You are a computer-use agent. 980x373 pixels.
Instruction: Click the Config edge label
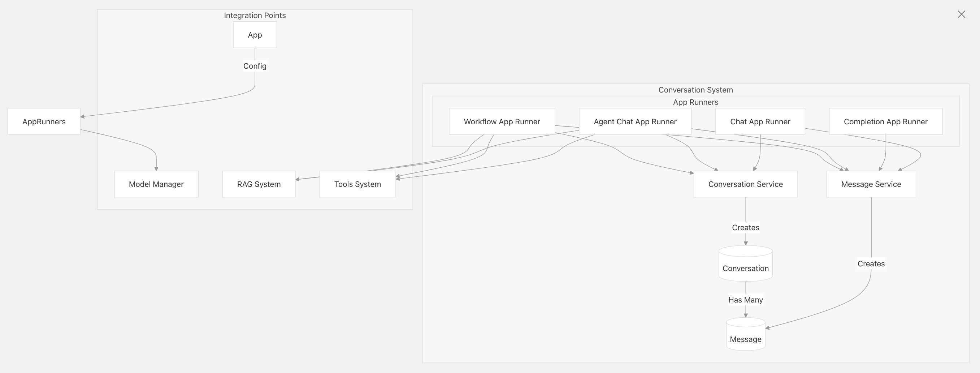[x=255, y=66]
